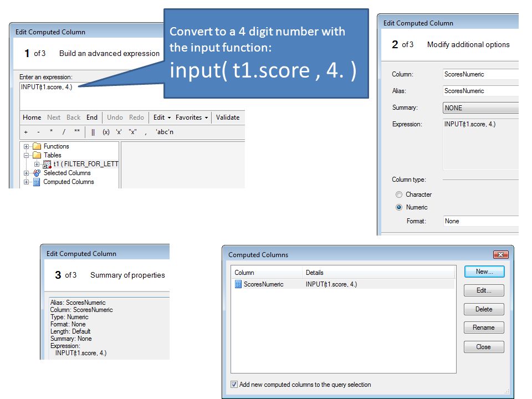Click the Rename button
Image resolution: width=532 pixels, height=399 pixels.
pos(484,328)
